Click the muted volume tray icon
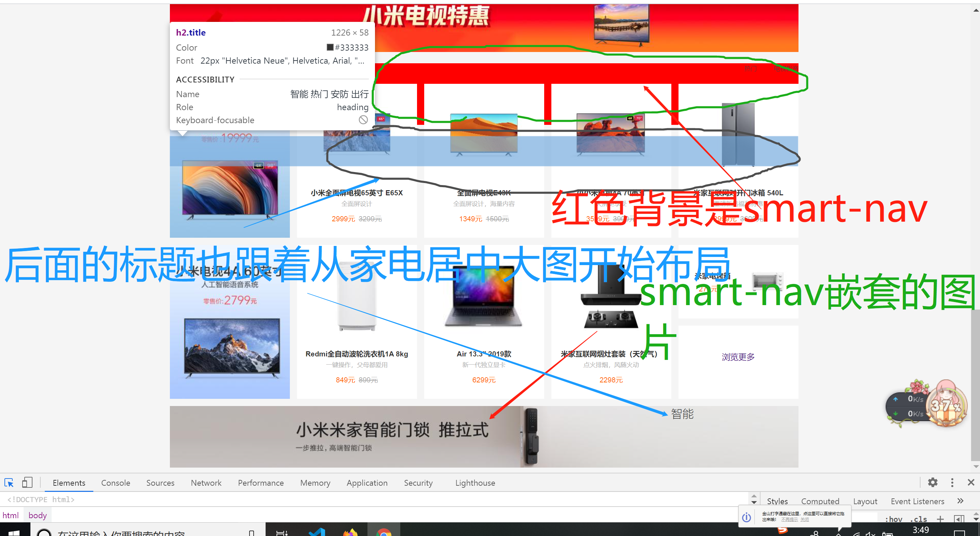The image size is (980, 536). [870, 533]
